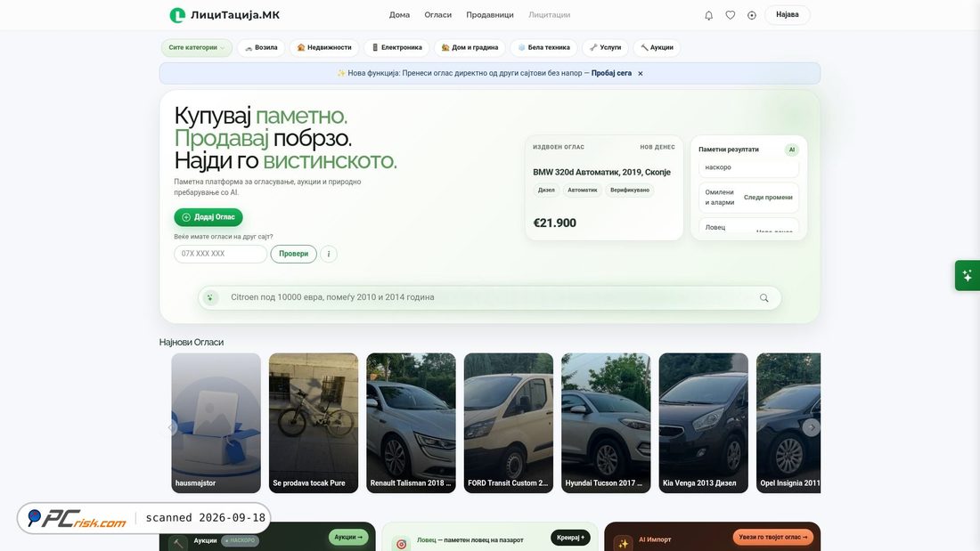The image size is (980, 551).
Task: Open the floating green sparkle AI assistant
Action: 968,276
